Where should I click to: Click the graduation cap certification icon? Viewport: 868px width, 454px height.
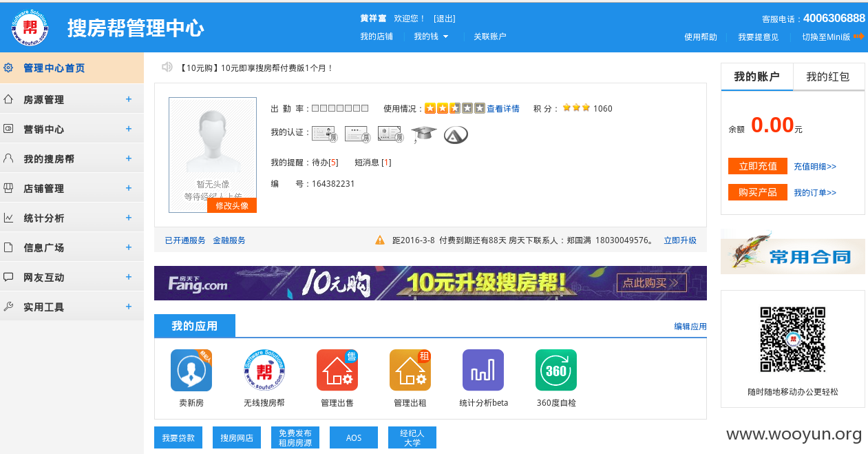(424, 134)
